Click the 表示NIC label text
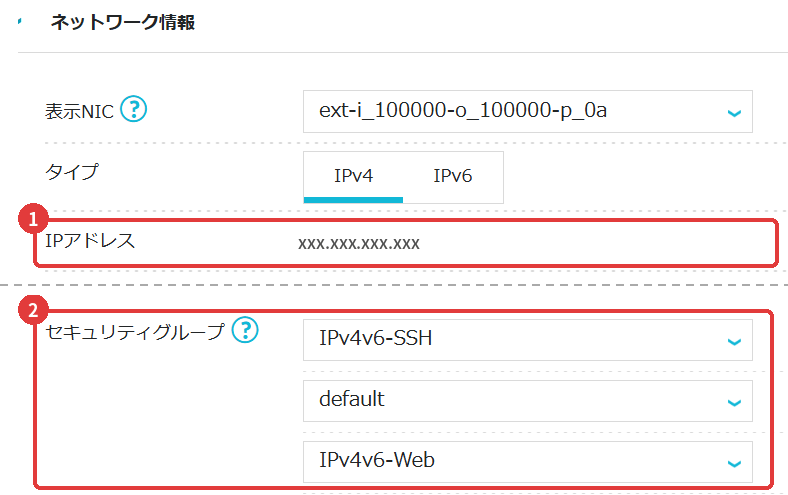 pos(79,112)
